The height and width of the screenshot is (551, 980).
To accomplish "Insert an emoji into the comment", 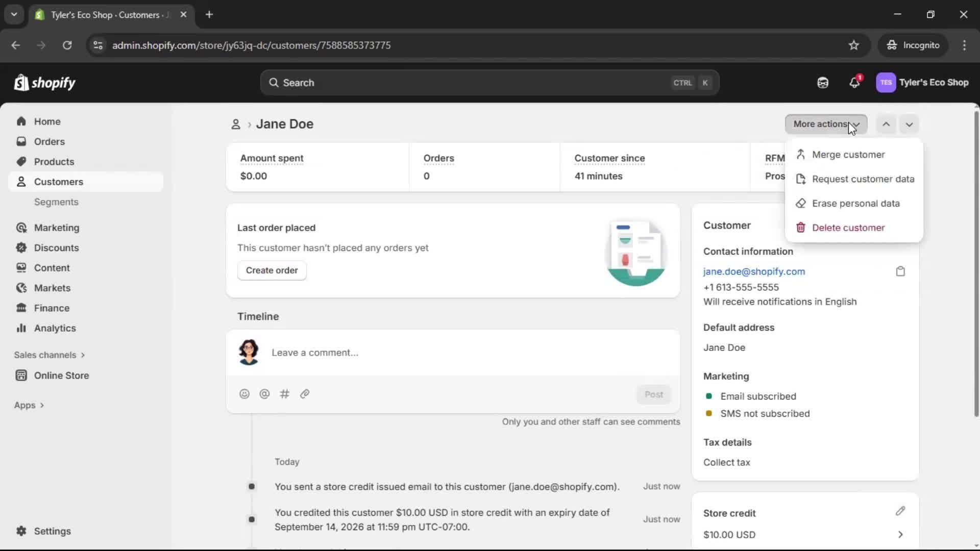I will coord(244,394).
